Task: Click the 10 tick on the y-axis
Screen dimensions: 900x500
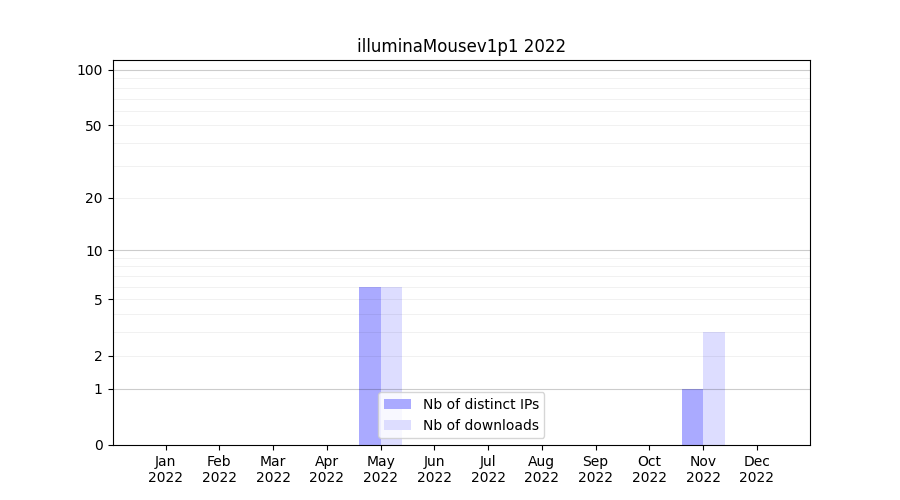Action: [94, 251]
